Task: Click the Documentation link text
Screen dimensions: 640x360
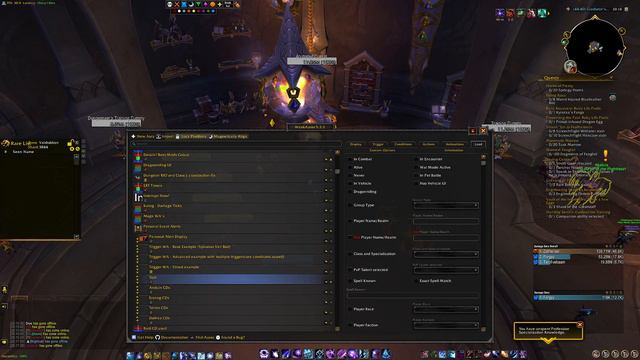Action: tap(175, 338)
